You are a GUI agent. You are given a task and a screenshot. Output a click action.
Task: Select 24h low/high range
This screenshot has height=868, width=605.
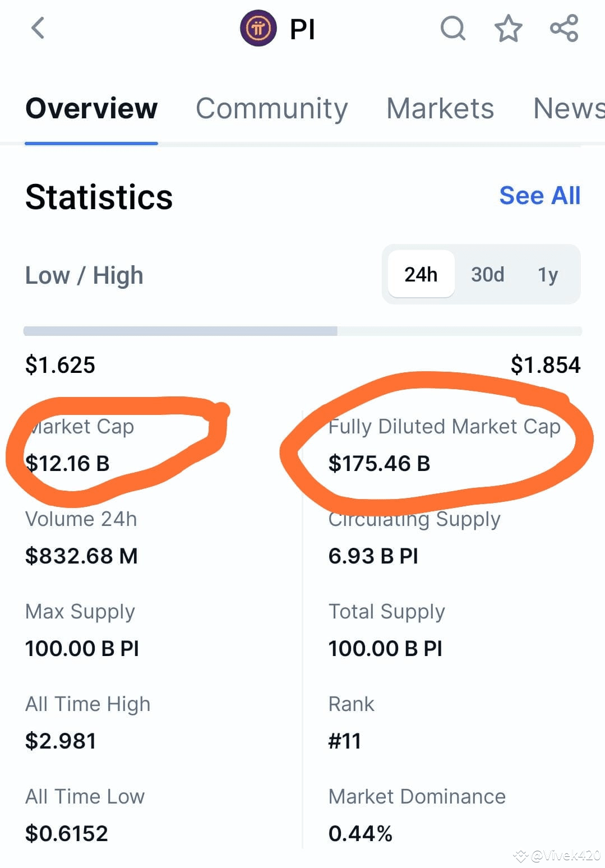[x=421, y=274]
